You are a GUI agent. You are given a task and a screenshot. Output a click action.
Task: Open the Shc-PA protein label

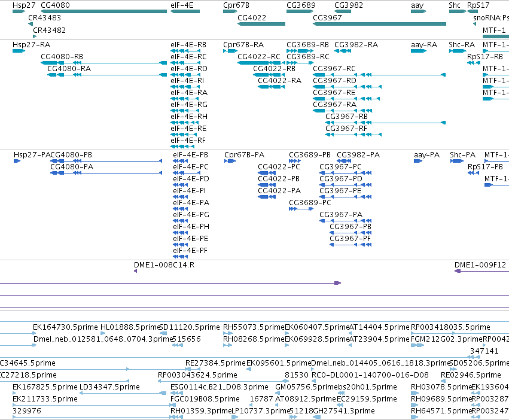[462, 154]
